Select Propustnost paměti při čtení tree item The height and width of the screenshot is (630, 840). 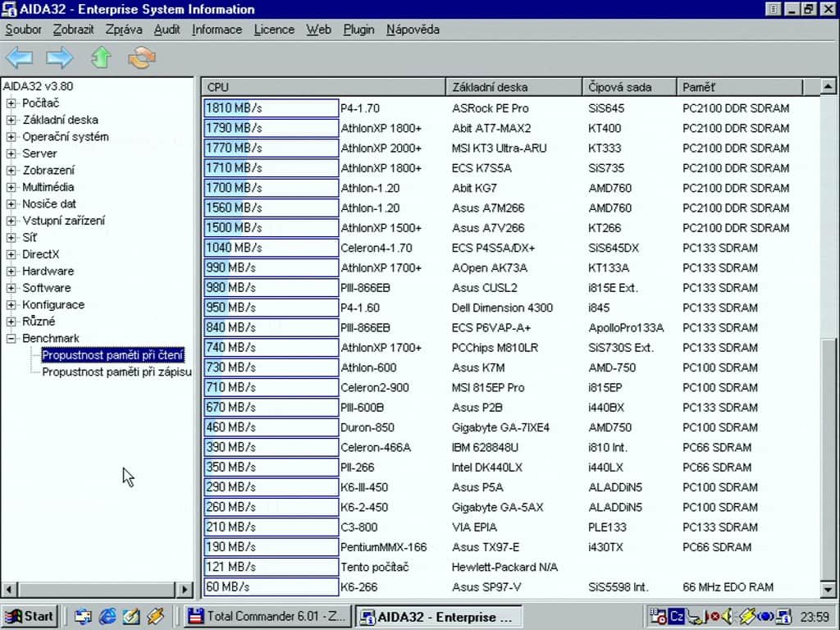112,355
